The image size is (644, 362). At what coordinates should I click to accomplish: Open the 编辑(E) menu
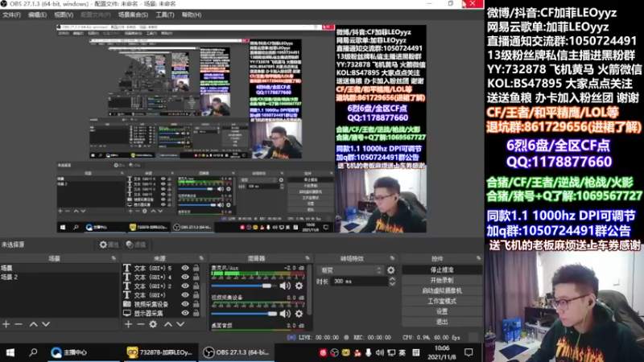37,14
